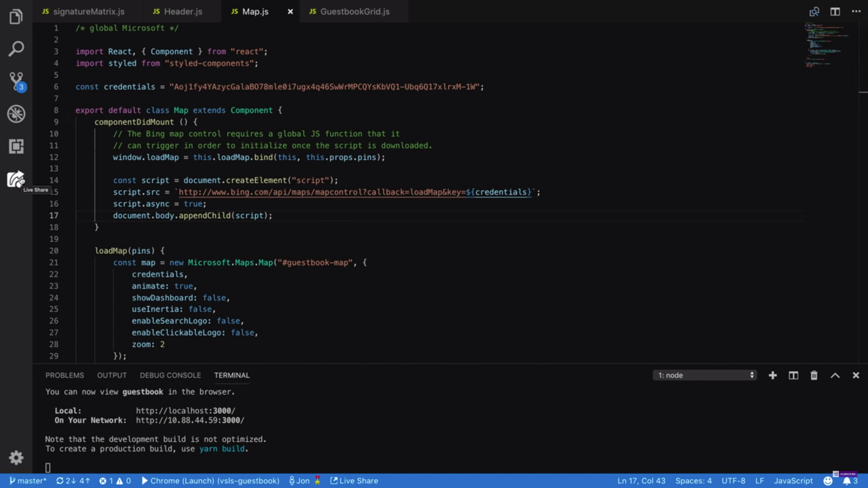Toggle split editor layout icon
The image size is (868, 488).
[x=835, y=12]
